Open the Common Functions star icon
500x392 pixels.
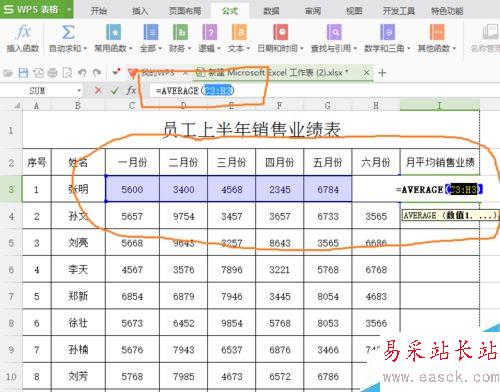pyautogui.click(x=113, y=33)
